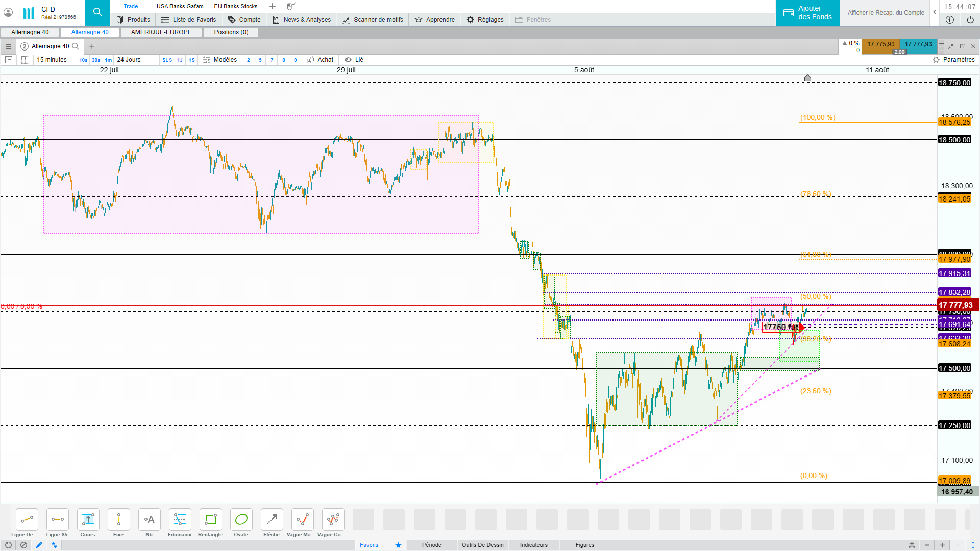Viewport: 980px width, 551px height.
Task: Click Afficher le Récap. du Compte
Action: click(x=886, y=13)
